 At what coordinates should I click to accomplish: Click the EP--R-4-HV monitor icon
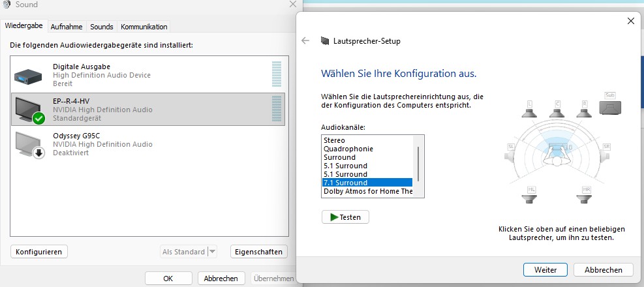tap(29, 110)
